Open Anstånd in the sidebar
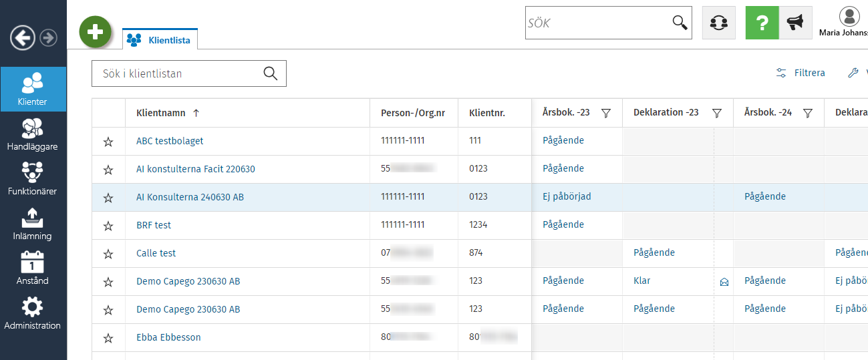The height and width of the screenshot is (360, 868). (x=33, y=268)
